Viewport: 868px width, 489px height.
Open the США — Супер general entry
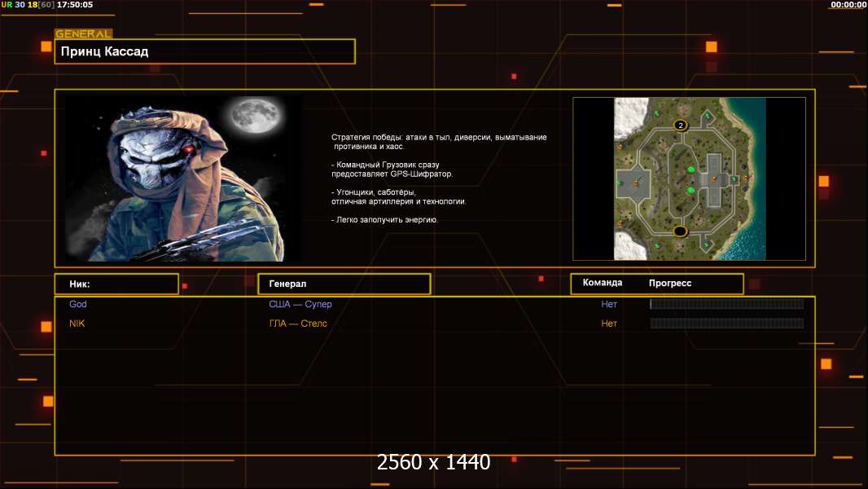click(x=300, y=304)
